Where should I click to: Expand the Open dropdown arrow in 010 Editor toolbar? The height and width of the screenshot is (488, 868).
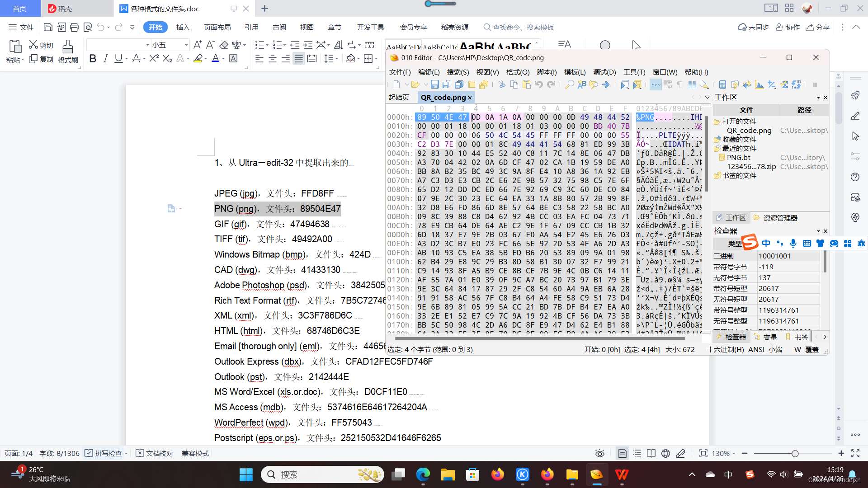point(426,84)
